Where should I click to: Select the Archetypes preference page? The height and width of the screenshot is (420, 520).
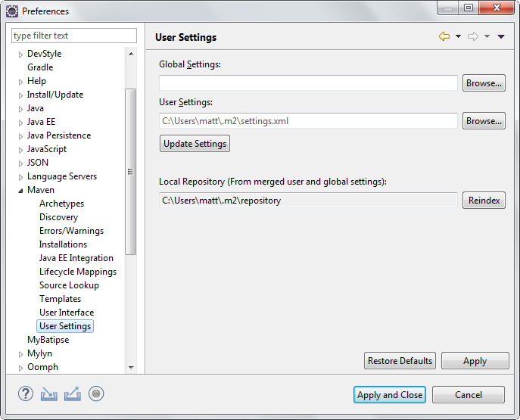point(61,204)
